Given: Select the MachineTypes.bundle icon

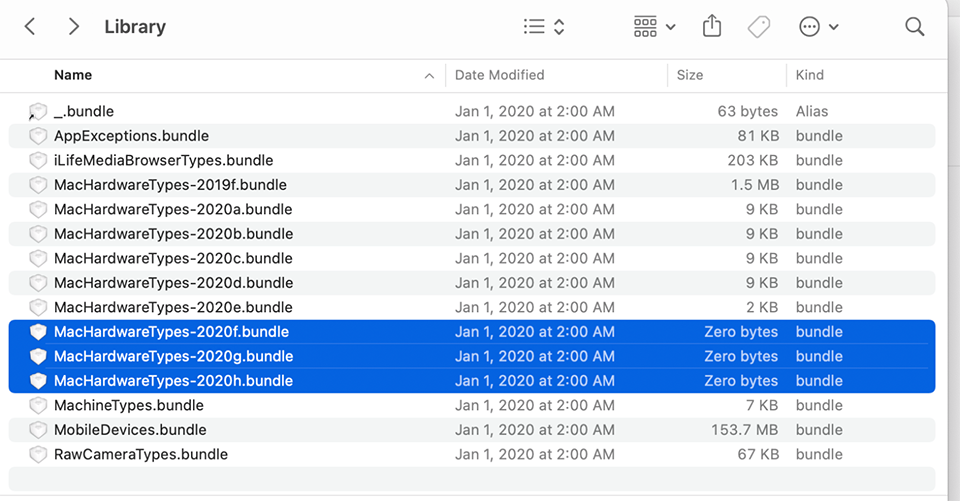Looking at the screenshot, I should pos(38,405).
